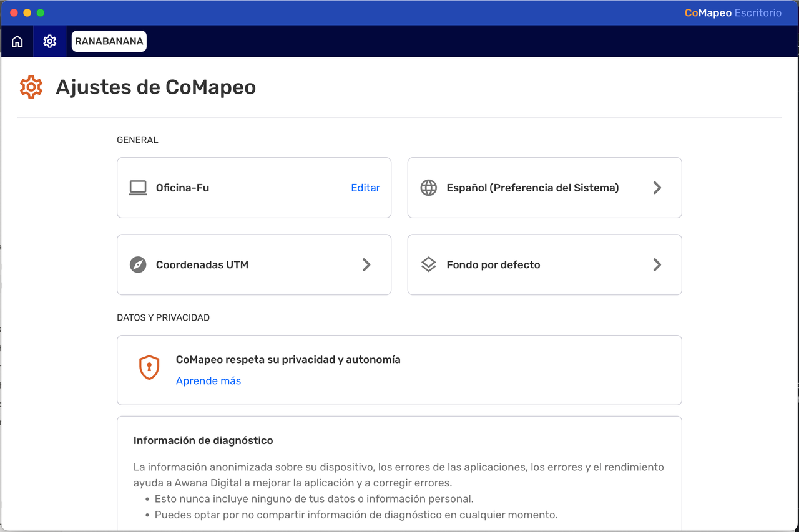Click the green macOS fullscreen button
The height and width of the screenshot is (532, 799).
click(41, 12)
